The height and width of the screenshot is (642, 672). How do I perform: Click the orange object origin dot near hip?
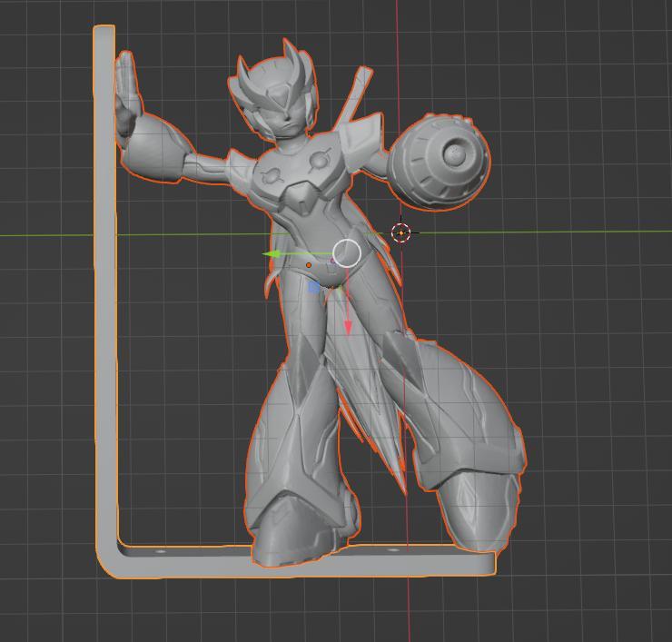pyautogui.click(x=309, y=266)
